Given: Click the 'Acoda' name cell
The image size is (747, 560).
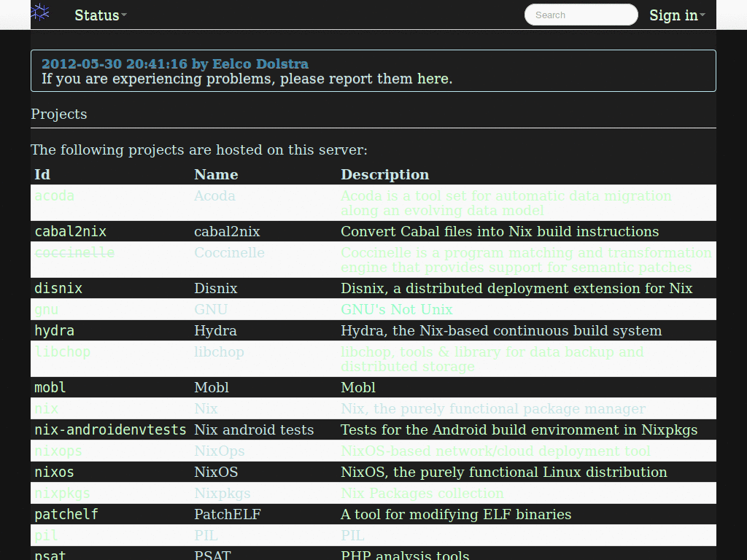Looking at the screenshot, I should point(214,195).
